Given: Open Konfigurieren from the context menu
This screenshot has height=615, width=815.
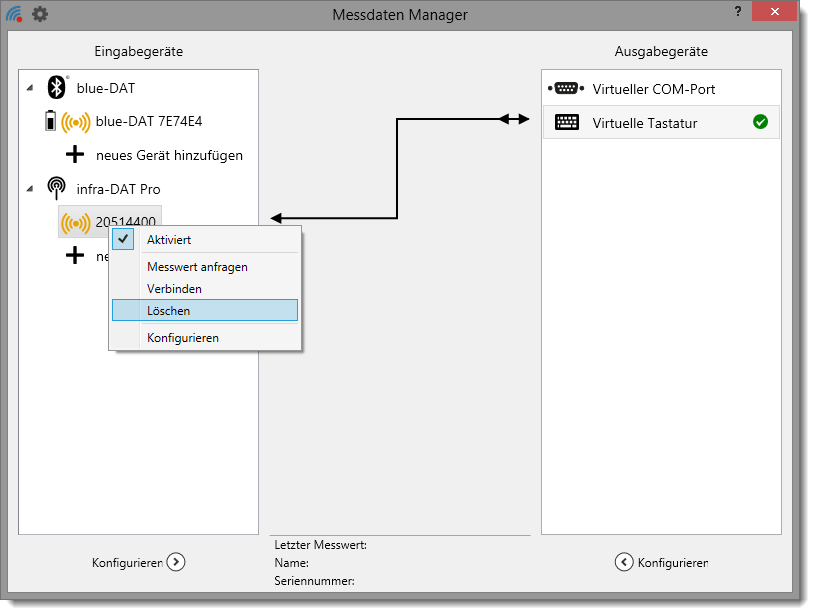Looking at the screenshot, I should click(182, 338).
